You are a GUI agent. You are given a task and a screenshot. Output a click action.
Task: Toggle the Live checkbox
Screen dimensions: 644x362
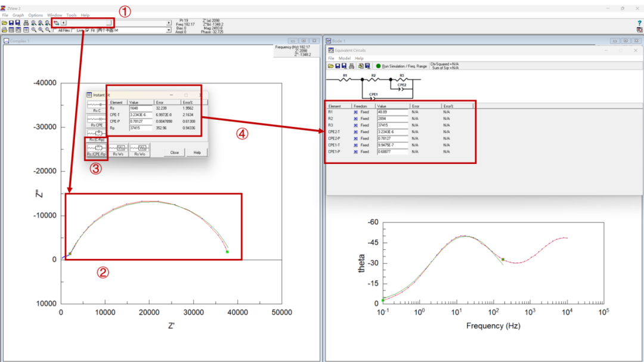(73, 30)
